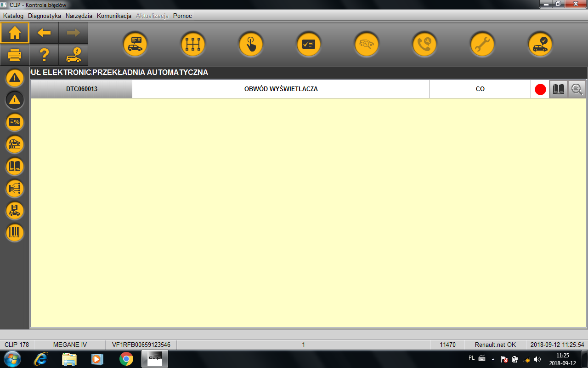Open the vehicle information icon
Image resolution: width=588 pixels, height=368 pixels.
(73, 55)
